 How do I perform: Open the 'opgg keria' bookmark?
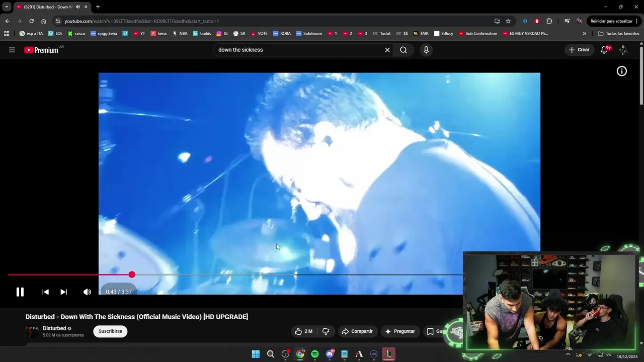104,34
